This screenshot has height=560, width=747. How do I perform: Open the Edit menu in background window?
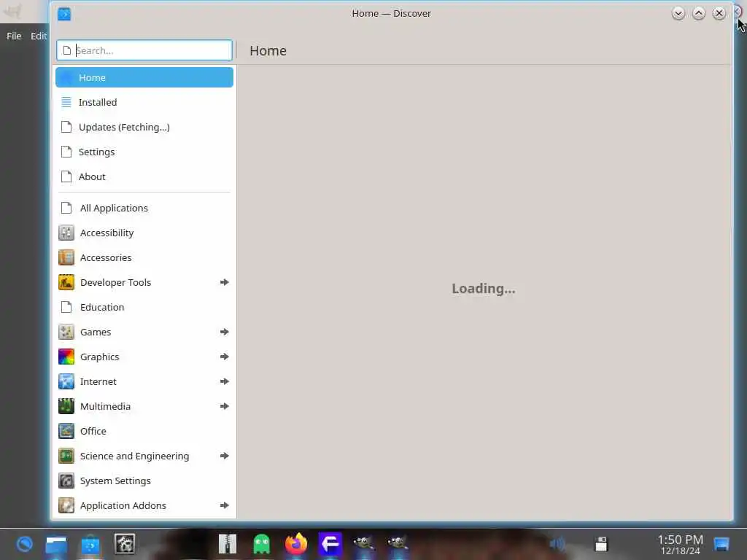38,36
